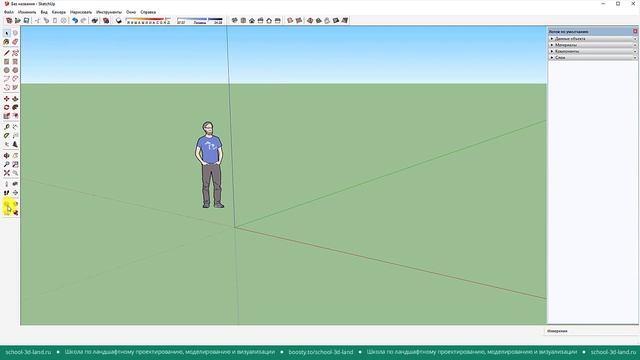The height and width of the screenshot is (360, 640).
Task: Activate the Push/Pull tool
Action: 15,99
